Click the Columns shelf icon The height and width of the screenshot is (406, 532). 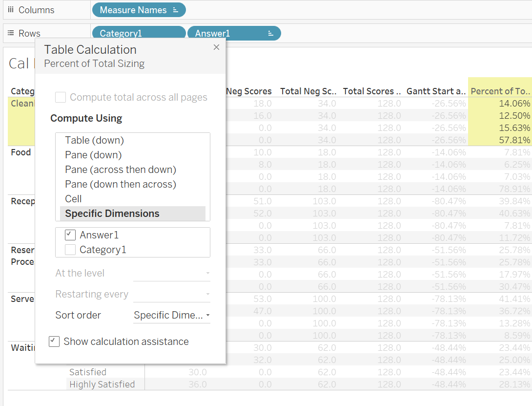click(11, 9)
